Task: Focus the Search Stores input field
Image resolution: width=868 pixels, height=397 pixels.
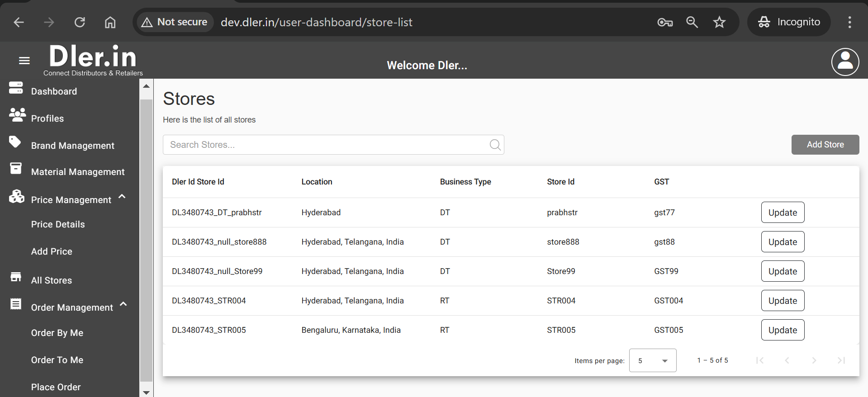Action: (x=326, y=145)
